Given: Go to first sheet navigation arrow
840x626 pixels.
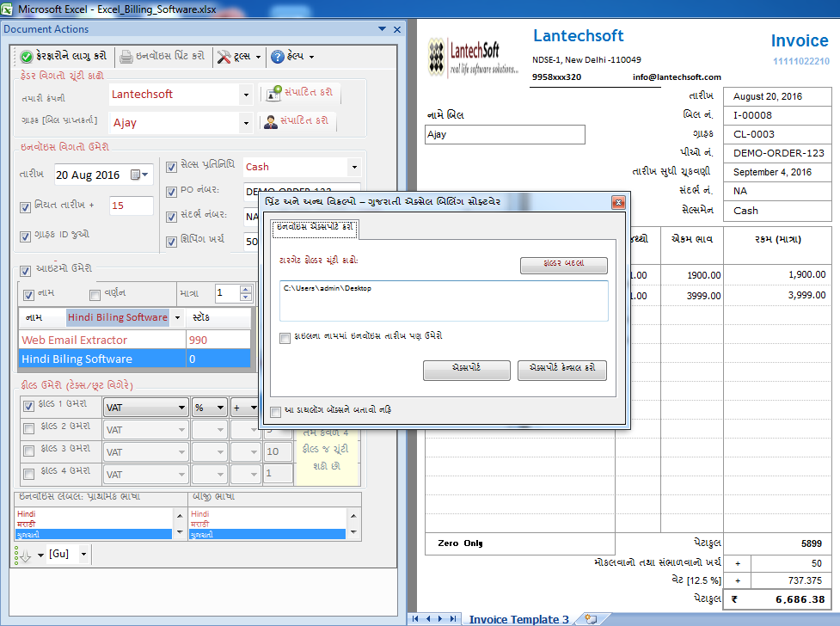Looking at the screenshot, I should click(415, 619).
